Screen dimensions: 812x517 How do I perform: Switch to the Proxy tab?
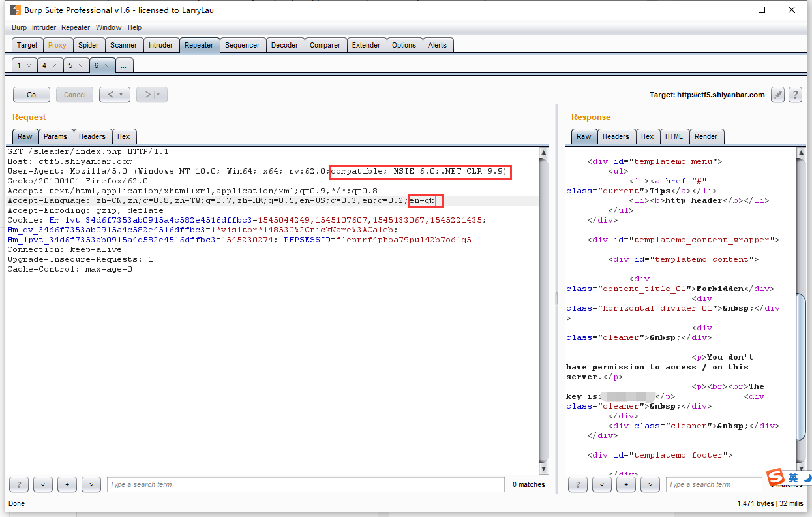pyautogui.click(x=57, y=45)
